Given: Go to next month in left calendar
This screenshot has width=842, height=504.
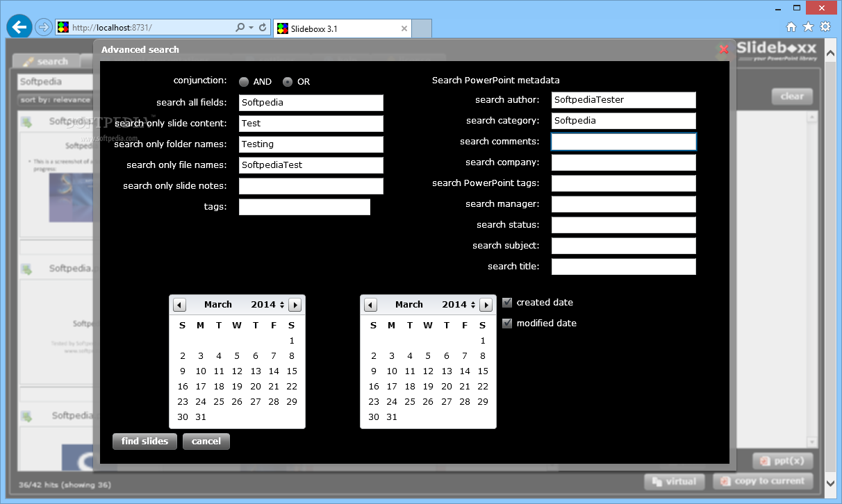Looking at the screenshot, I should point(295,305).
